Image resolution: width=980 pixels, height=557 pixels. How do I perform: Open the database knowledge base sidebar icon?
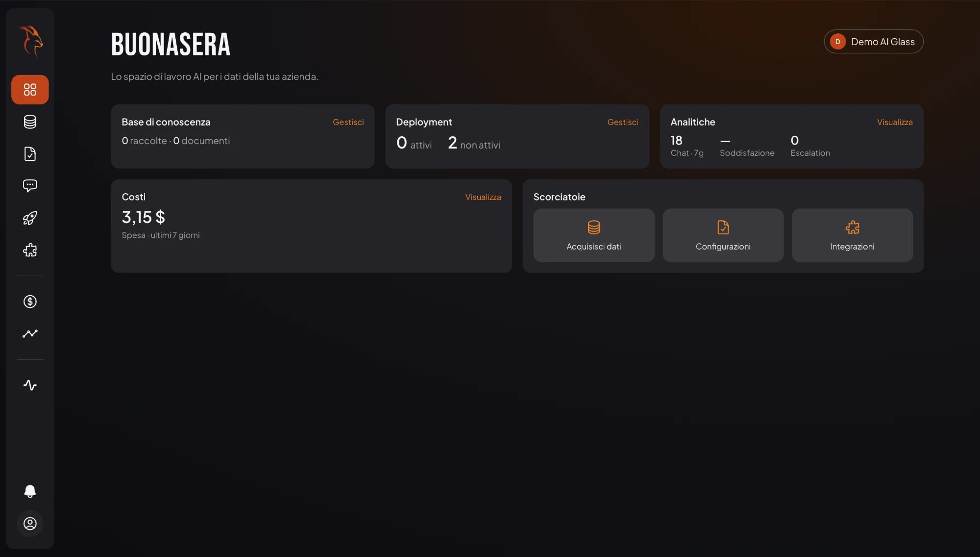30,122
